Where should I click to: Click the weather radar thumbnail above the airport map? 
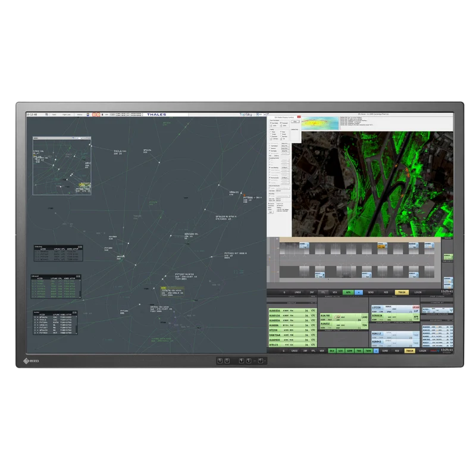pos(320,123)
